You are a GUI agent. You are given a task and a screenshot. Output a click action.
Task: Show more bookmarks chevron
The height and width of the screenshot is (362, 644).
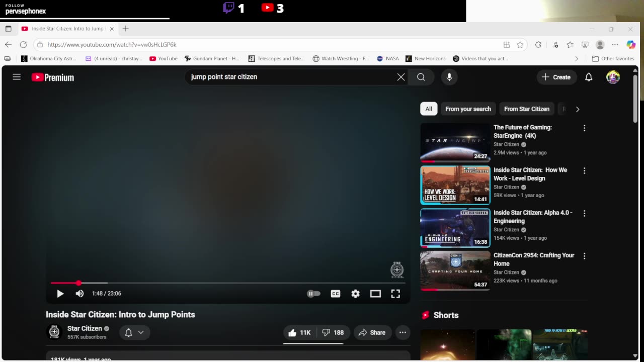tap(577, 59)
